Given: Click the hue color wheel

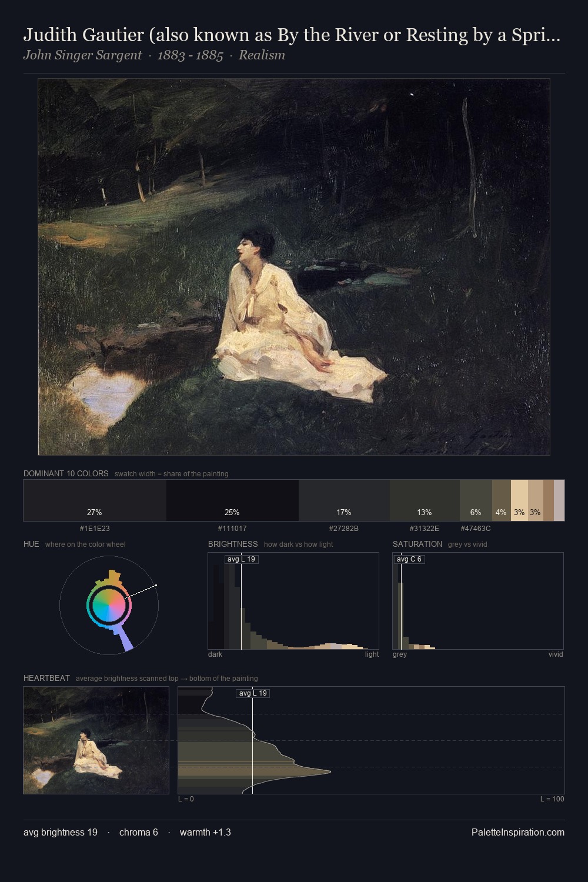Looking at the screenshot, I should coord(109,605).
